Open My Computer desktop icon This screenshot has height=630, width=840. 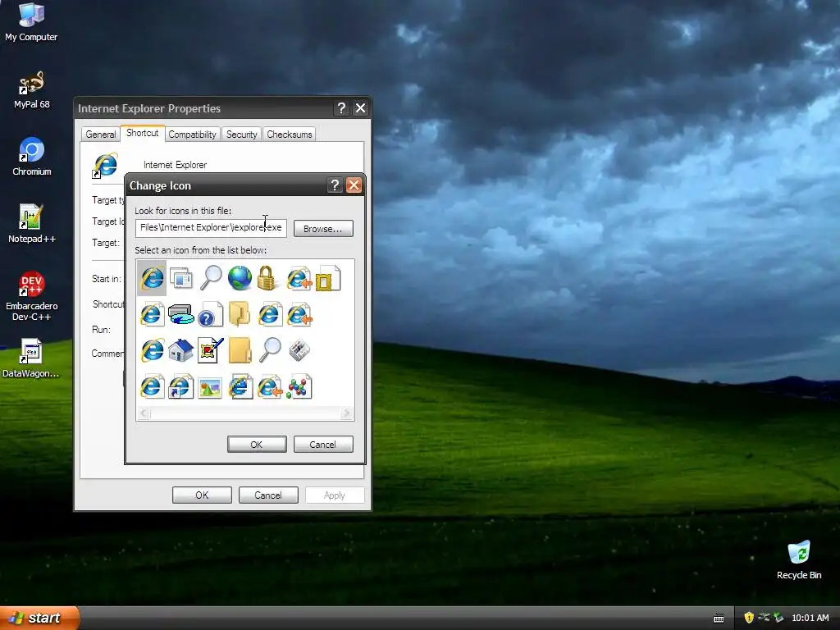tap(31, 21)
